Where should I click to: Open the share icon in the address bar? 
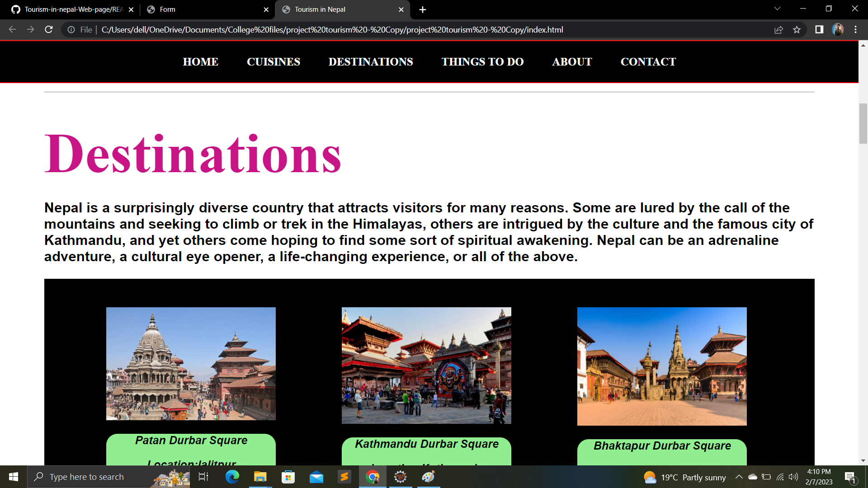[x=779, y=29]
